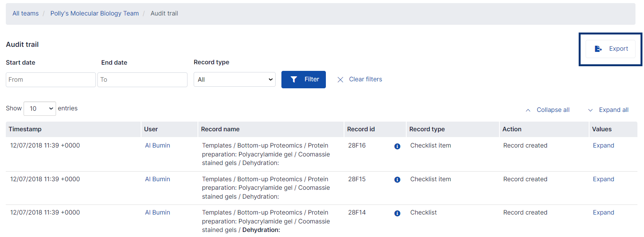Expand values for record 28F15
Screen dimensions: 644x237
click(x=603, y=179)
